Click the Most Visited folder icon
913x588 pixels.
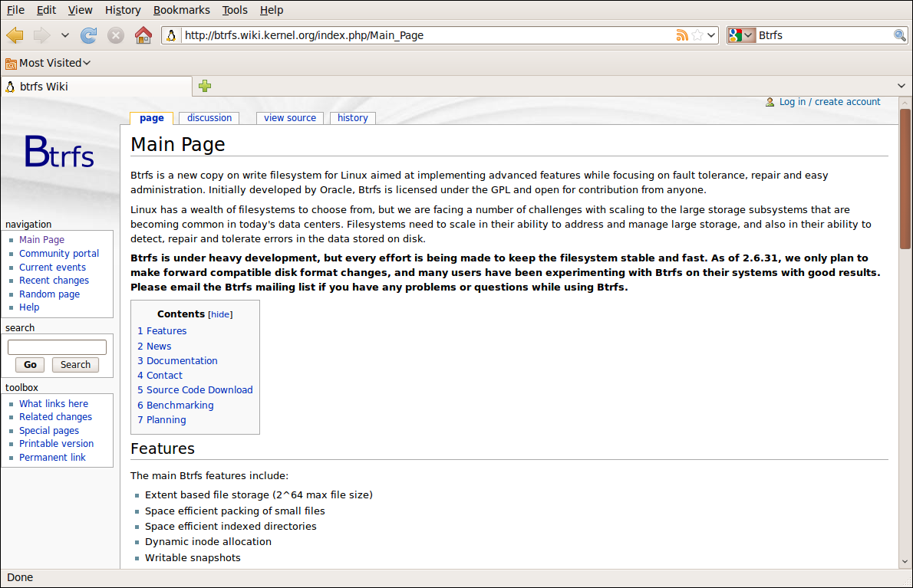point(11,64)
